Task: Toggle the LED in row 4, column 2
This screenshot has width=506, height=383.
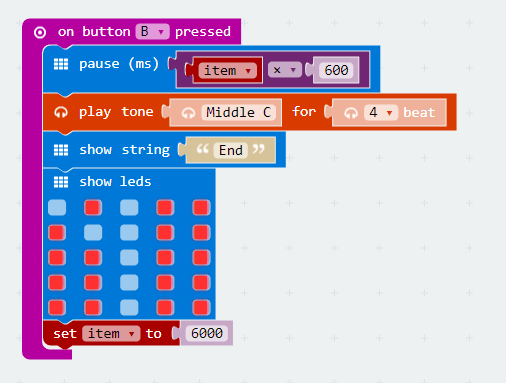Action: click(x=93, y=282)
